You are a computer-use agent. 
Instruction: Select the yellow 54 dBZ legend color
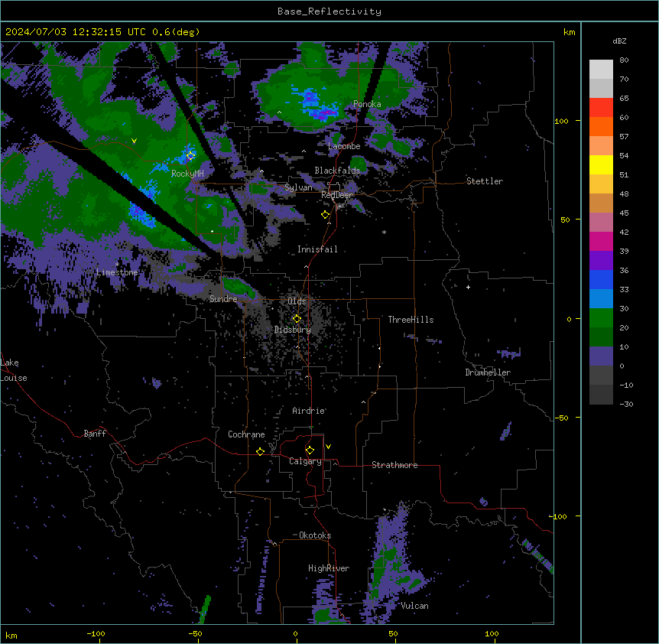pos(601,164)
